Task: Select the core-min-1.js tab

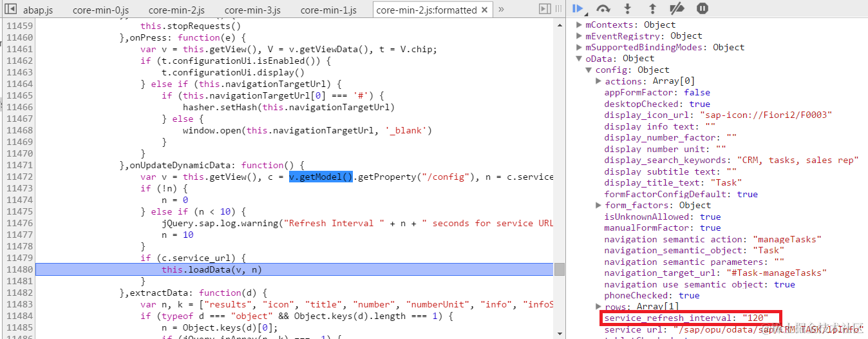Action: [x=328, y=10]
